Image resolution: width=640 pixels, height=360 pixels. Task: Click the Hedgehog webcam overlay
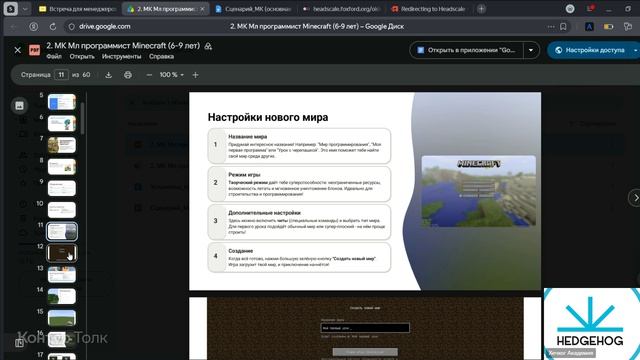tap(592, 324)
